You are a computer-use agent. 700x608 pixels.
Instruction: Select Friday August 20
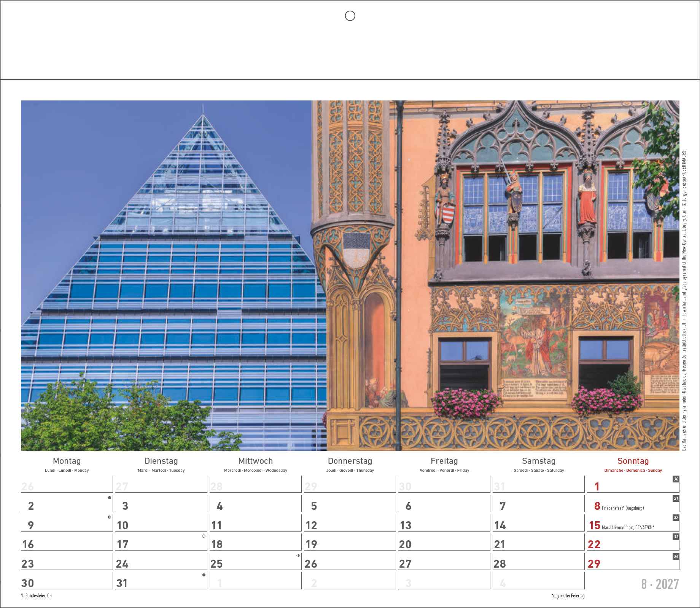click(406, 544)
